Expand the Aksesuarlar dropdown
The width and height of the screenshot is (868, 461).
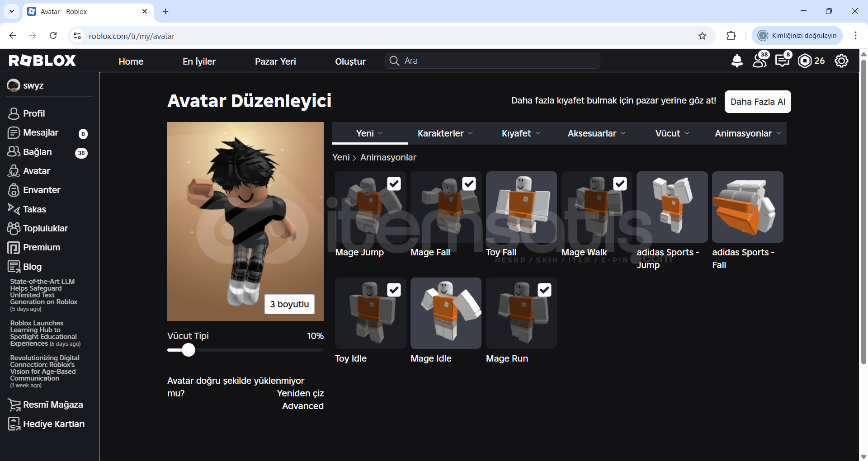tap(597, 133)
